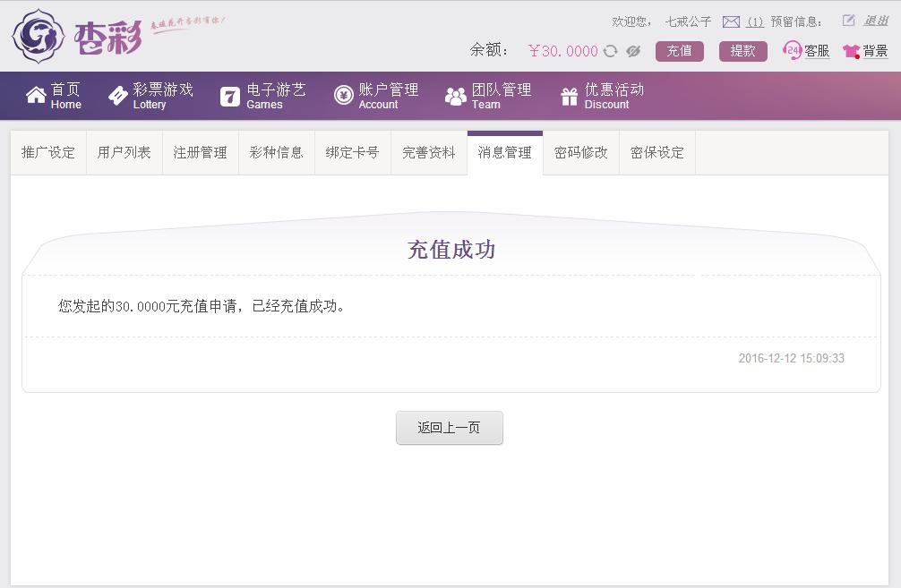Click the background theme (背景) shirt icon
The image size is (901, 588).
pyautogui.click(x=849, y=51)
